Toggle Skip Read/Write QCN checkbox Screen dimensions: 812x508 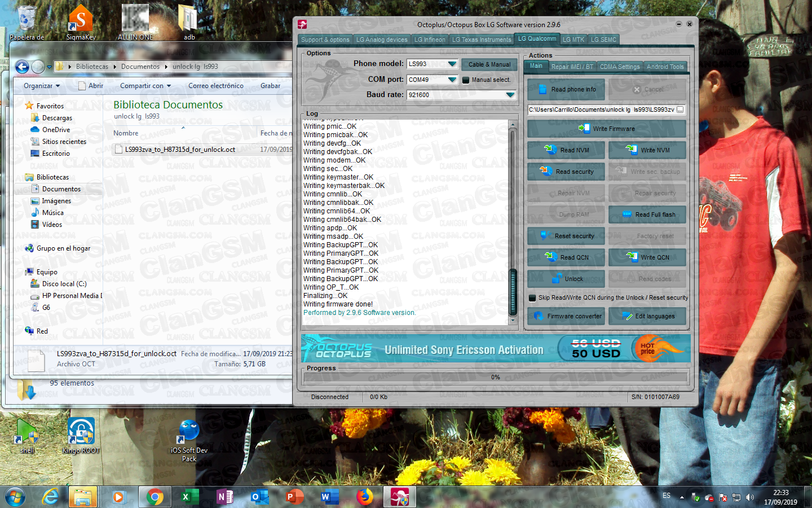coord(532,298)
